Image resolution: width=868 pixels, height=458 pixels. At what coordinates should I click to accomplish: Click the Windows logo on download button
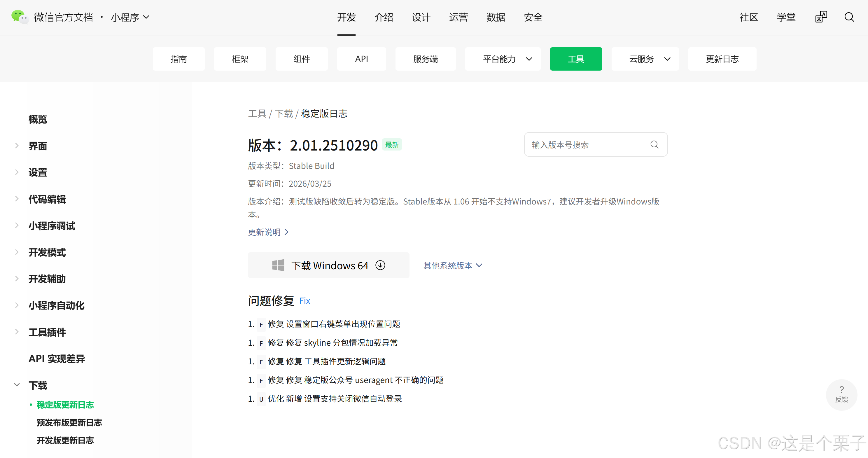278,265
